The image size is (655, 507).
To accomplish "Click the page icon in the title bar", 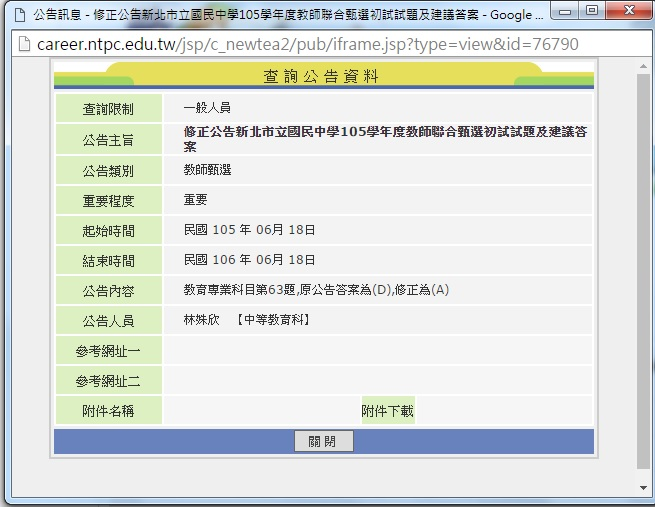I will (15, 16).
